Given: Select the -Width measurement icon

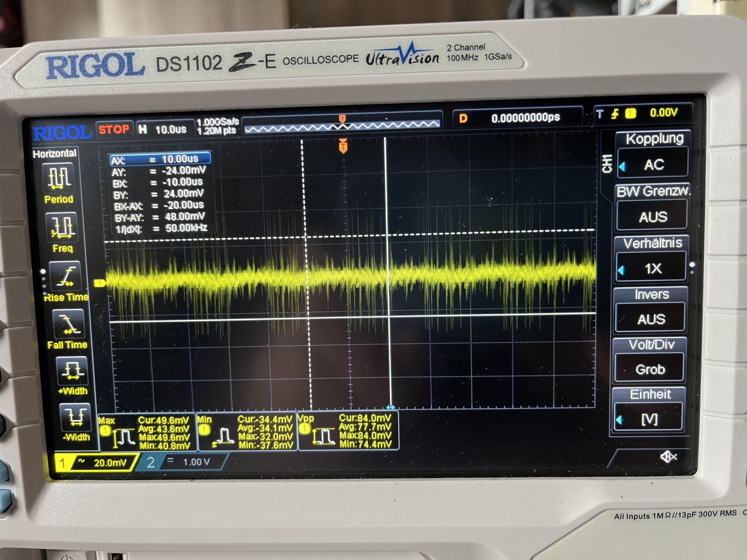Looking at the screenshot, I should click(x=76, y=417).
